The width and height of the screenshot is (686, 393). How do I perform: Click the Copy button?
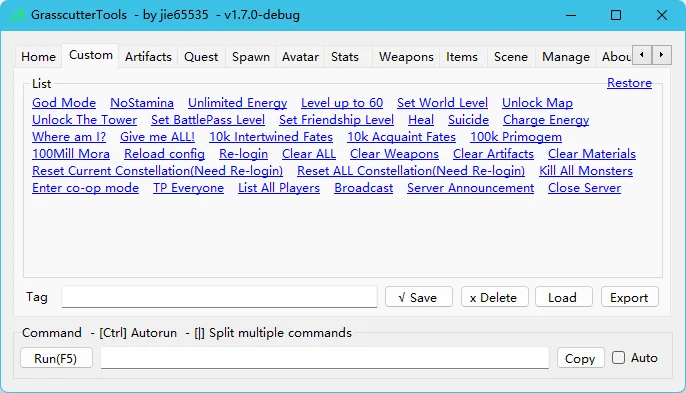(581, 358)
